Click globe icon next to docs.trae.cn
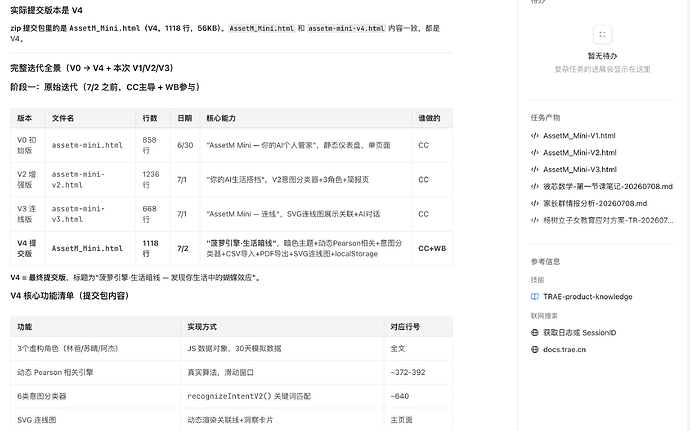Screen dimensions: 690x431 point(535,350)
